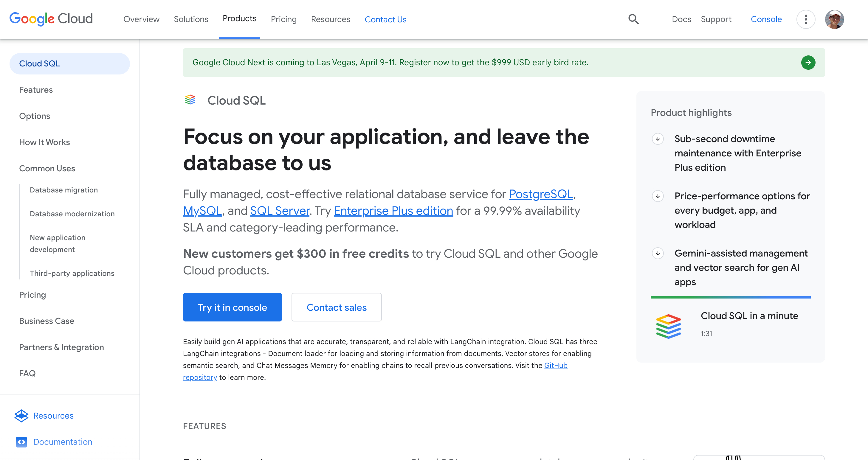This screenshot has height=460, width=868.
Task: Open the Enterprise Plus edition link
Action: coord(393,211)
